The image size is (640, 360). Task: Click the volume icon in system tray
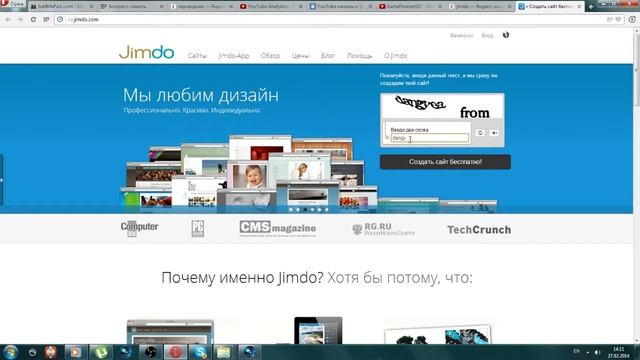tap(597, 352)
